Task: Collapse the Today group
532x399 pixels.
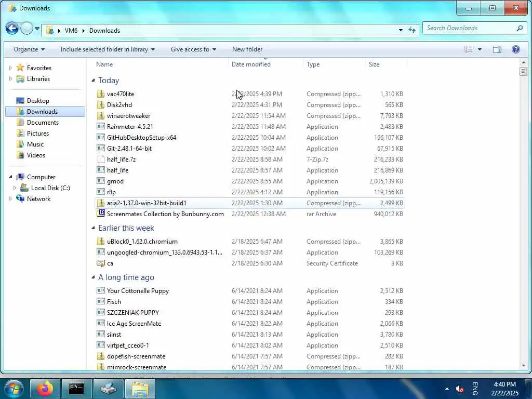Action: [x=94, y=81]
